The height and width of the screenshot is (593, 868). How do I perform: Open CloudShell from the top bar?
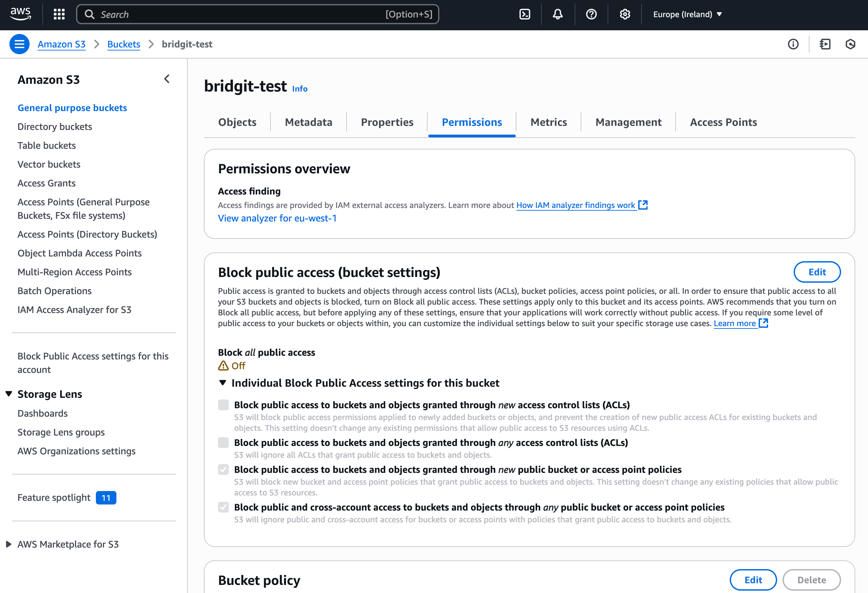(x=525, y=14)
